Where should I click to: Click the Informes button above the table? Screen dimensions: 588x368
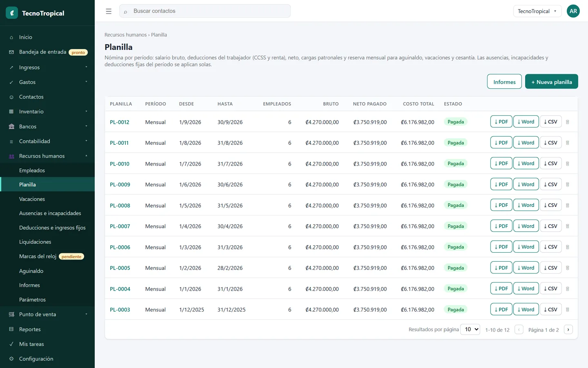coord(504,81)
